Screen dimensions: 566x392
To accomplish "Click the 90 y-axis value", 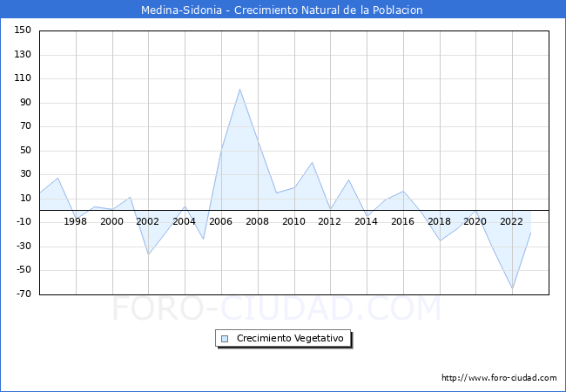I will [23, 103].
